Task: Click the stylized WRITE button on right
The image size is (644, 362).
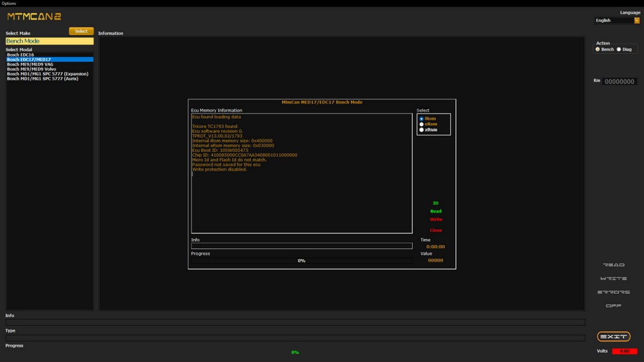Action: pos(614,279)
